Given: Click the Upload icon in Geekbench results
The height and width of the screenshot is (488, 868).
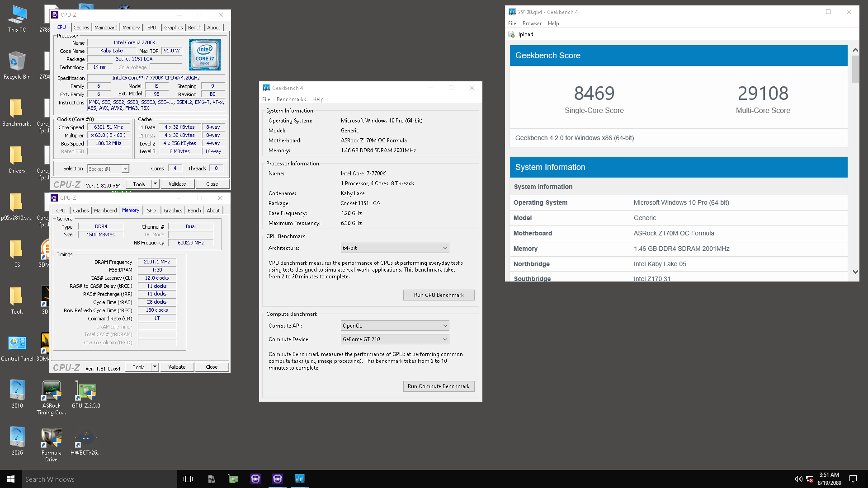Looking at the screenshot, I should [x=511, y=34].
